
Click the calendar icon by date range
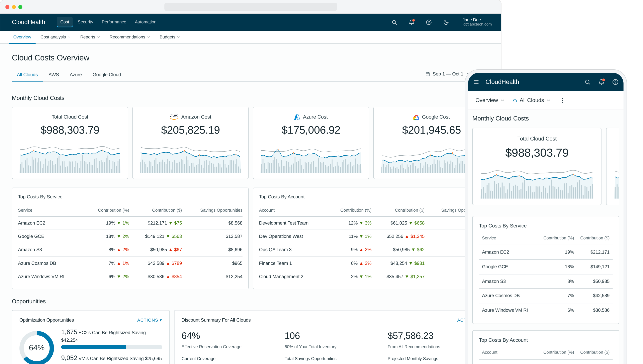(428, 74)
